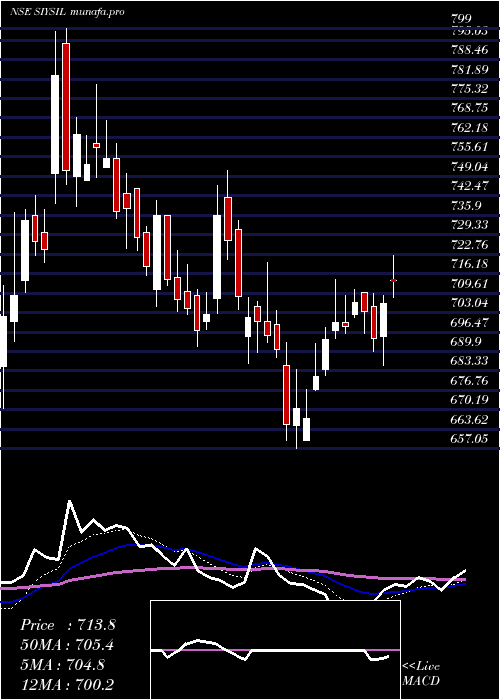The image size is (500, 700).
Task: Select the 689.9 price axis label
Action: point(466,342)
